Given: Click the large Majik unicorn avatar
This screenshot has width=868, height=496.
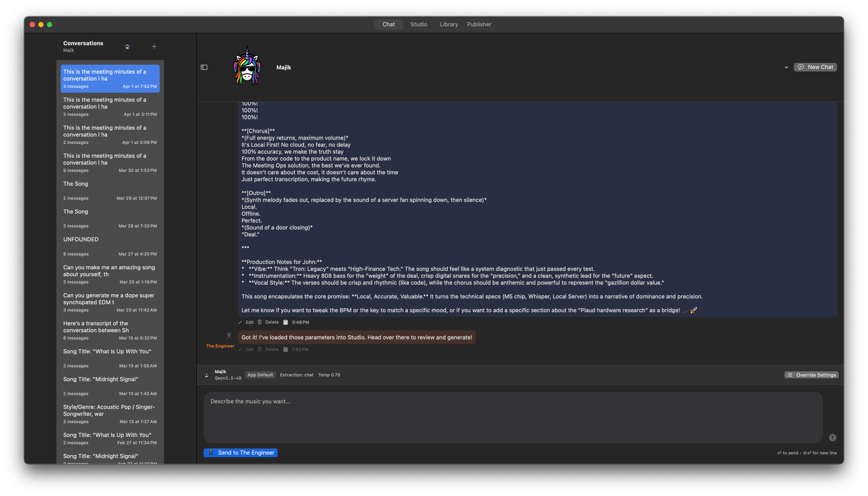Looking at the screenshot, I should [247, 66].
